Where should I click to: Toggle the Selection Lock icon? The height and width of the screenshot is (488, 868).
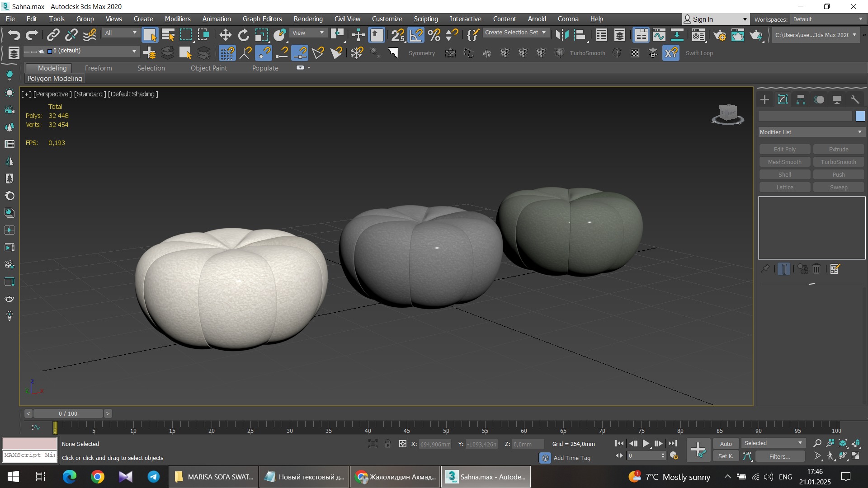coord(388,444)
